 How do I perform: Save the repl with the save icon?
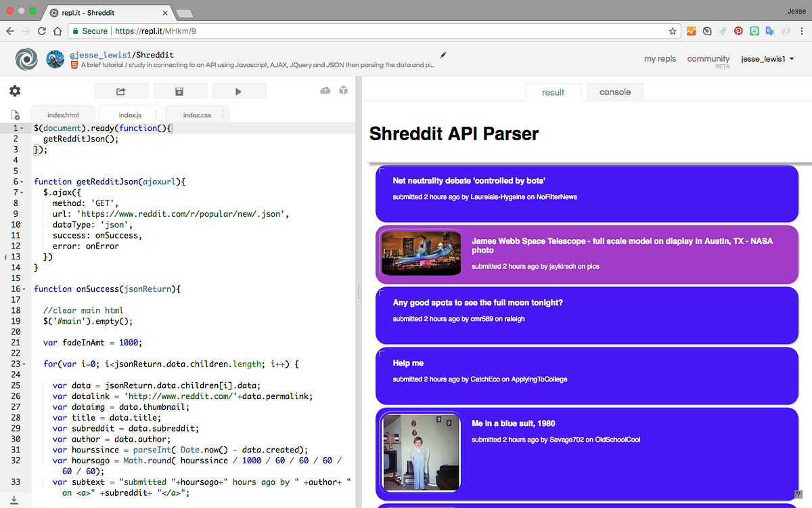(x=180, y=90)
